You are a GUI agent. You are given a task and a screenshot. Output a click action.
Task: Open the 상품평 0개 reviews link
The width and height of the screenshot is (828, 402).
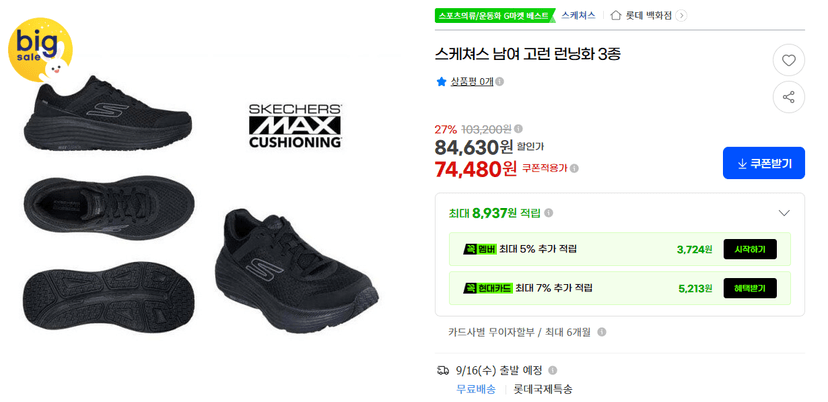coord(472,82)
